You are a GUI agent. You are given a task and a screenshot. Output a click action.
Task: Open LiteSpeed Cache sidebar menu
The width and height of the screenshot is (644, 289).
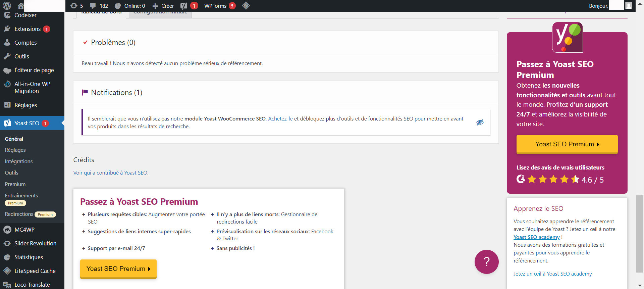[x=32, y=271]
